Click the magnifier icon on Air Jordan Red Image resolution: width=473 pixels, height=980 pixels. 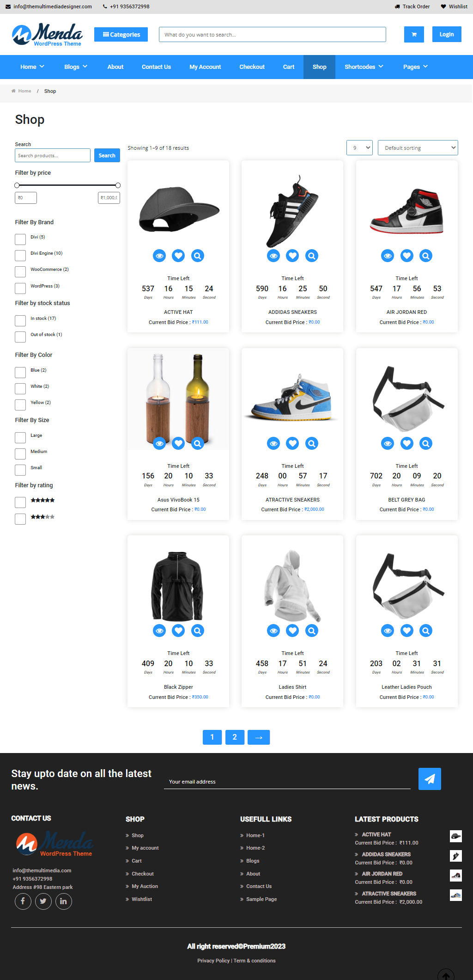(x=425, y=256)
